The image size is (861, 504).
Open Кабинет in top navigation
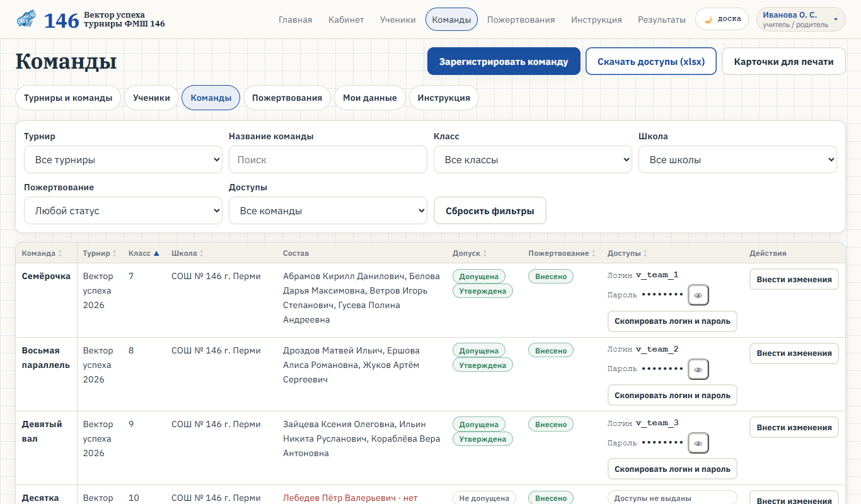click(x=346, y=20)
